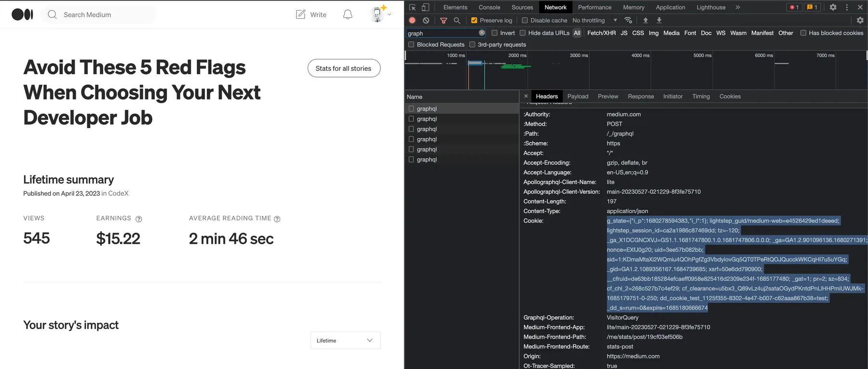Check the last graphql request checkbox
Screen dimensions: 868x369
click(411, 159)
